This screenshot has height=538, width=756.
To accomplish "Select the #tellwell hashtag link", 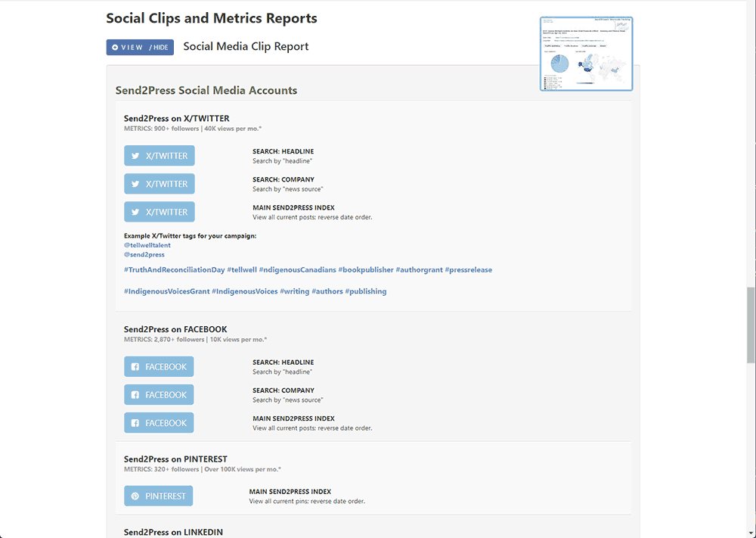I will click(241, 270).
